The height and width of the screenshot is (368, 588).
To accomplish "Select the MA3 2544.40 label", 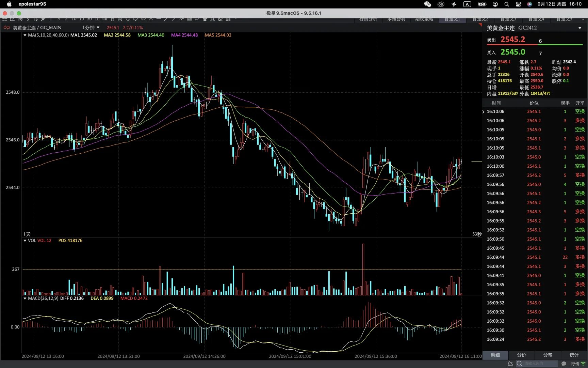I will [x=151, y=35].
